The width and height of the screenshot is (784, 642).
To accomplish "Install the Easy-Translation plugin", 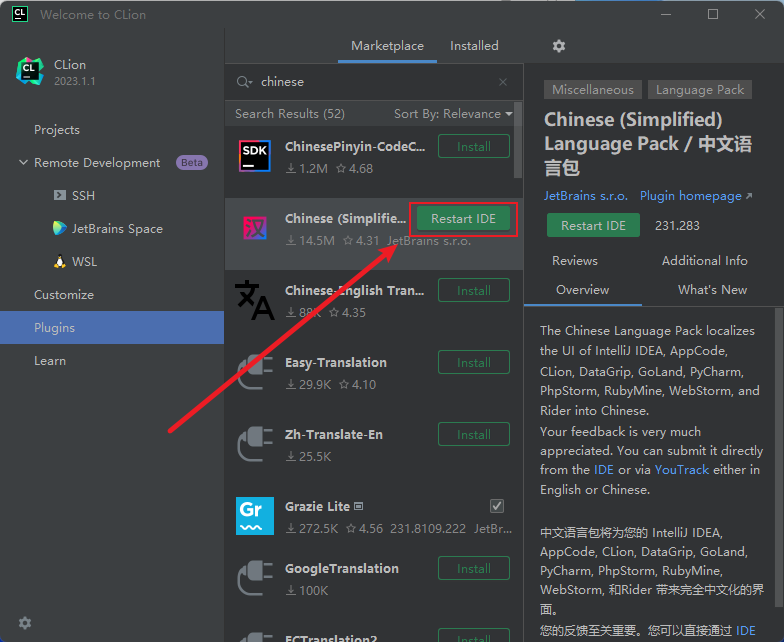I will (474, 362).
